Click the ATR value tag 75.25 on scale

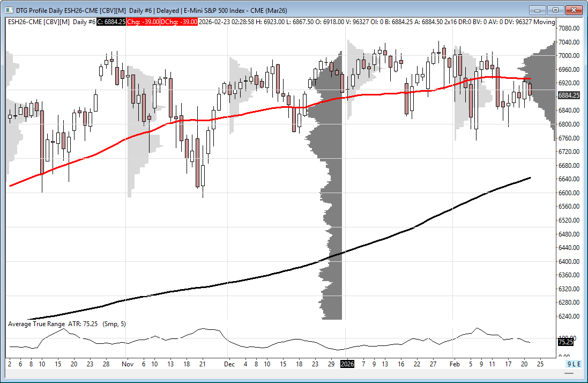(x=565, y=342)
